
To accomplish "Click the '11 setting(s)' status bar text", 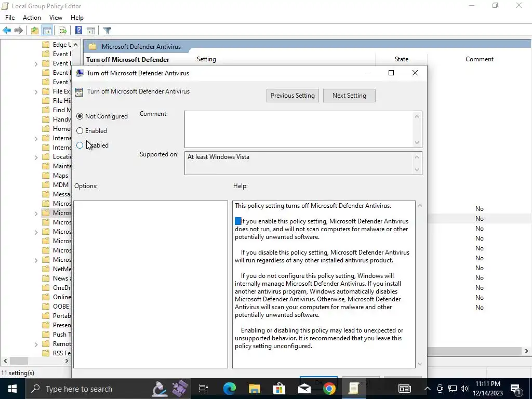I will [18, 373].
